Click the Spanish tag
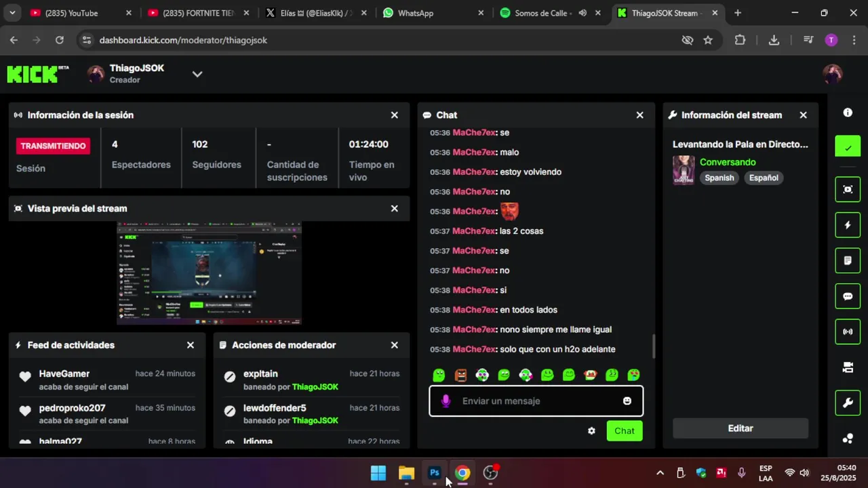 (719, 178)
